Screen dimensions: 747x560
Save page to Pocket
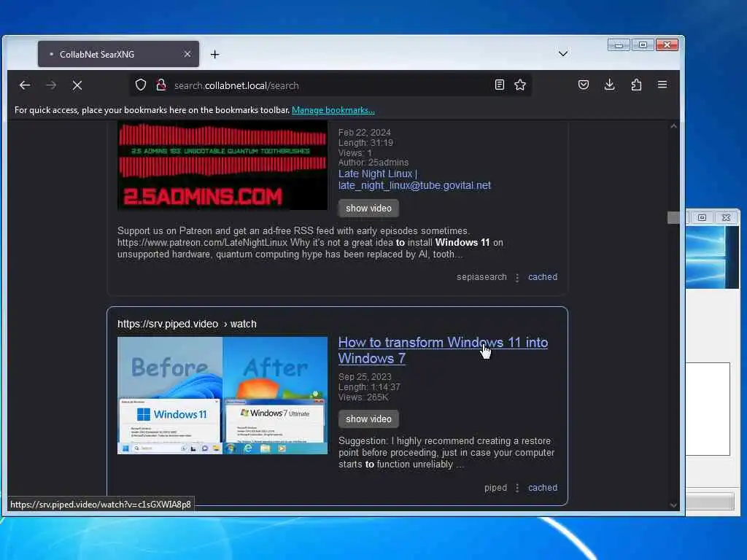tap(584, 85)
